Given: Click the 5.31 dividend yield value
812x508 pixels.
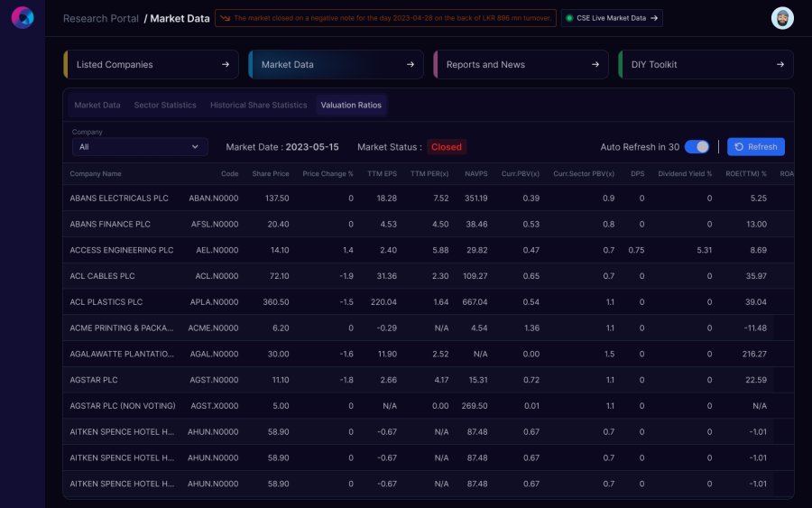Looking at the screenshot, I should click(x=705, y=250).
